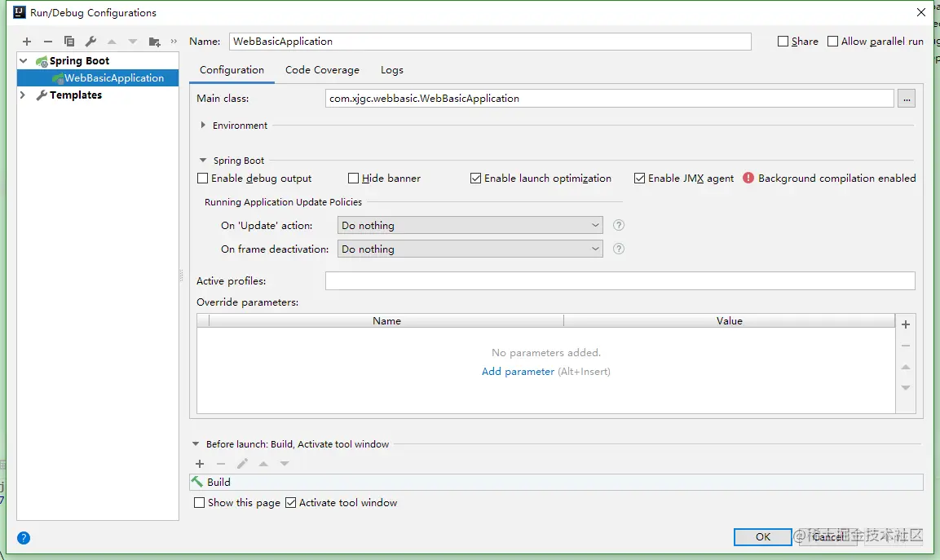
Task: Edit before launch task pencil icon
Action: tap(242, 464)
